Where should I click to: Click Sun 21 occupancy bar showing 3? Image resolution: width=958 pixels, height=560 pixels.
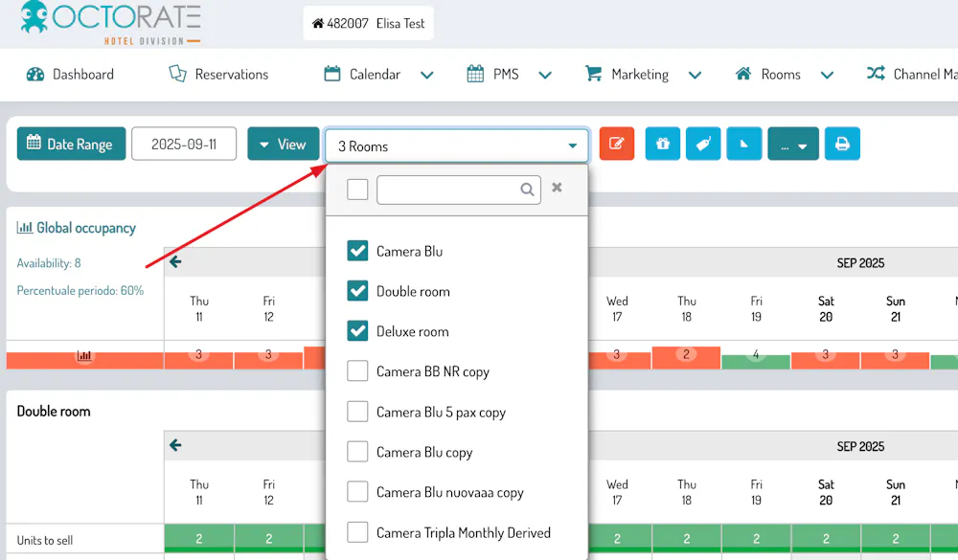pos(895,360)
